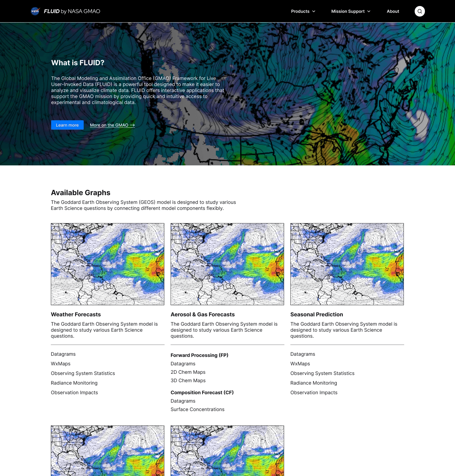Screen dimensions: 455x476
Task: Open Radiance Monitoring under Weather Forecasts
Action: [74, 383]
